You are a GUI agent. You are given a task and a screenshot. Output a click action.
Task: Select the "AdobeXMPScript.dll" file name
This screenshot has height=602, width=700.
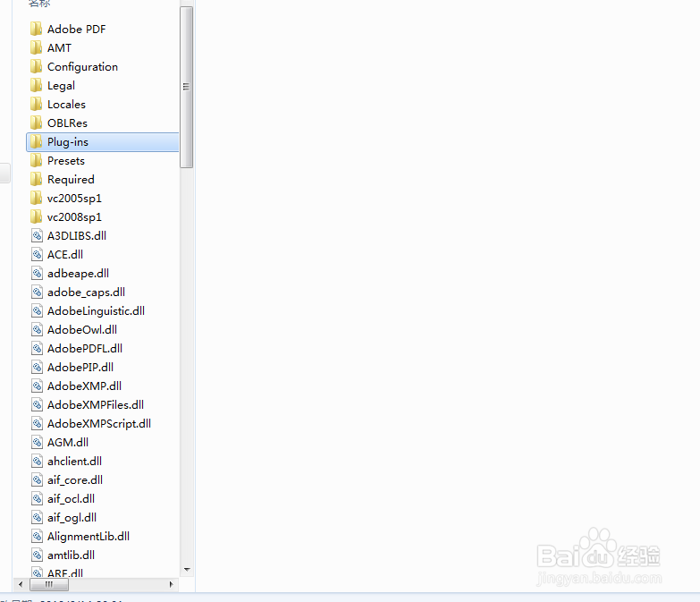click(x=99, y=424)
